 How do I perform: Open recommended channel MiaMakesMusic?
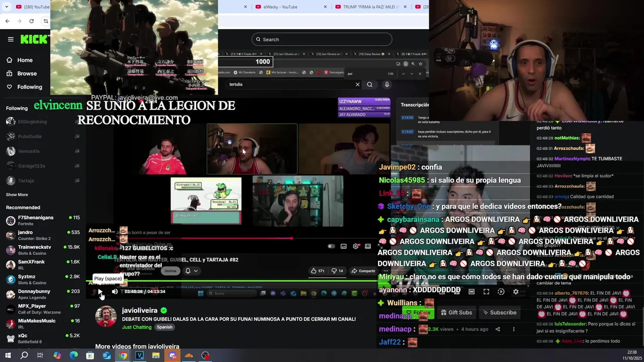point(43,323)
